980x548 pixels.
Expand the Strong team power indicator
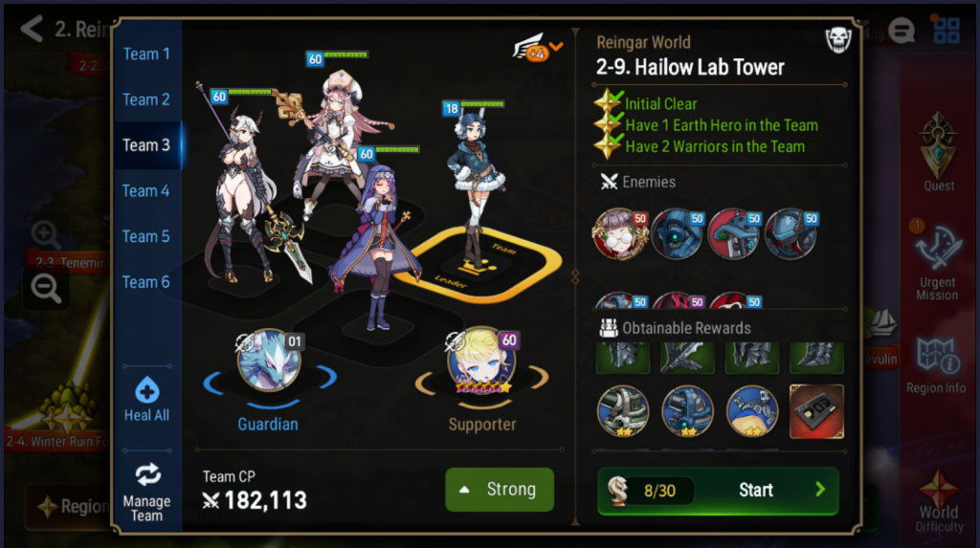500,490
